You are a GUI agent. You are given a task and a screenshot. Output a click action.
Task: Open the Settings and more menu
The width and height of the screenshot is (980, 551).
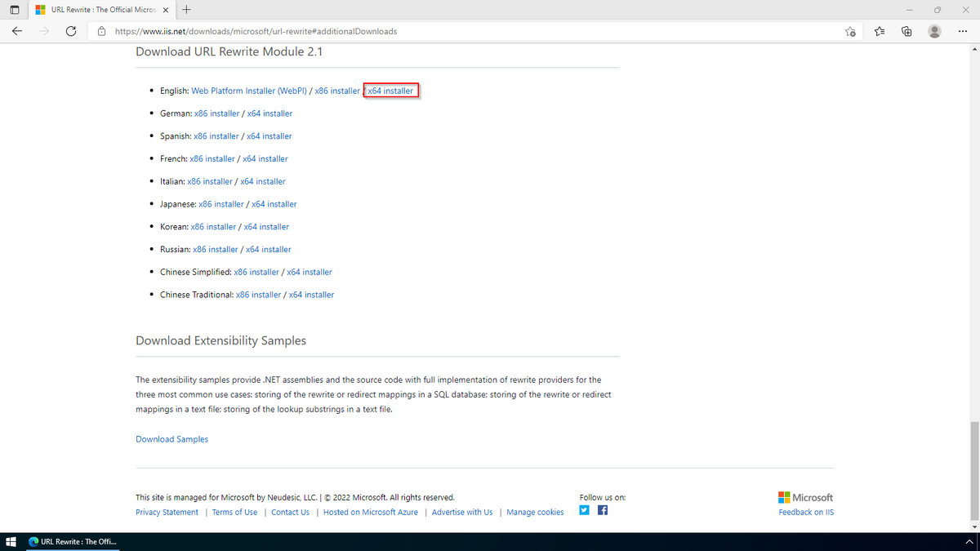tap(964, 31)
